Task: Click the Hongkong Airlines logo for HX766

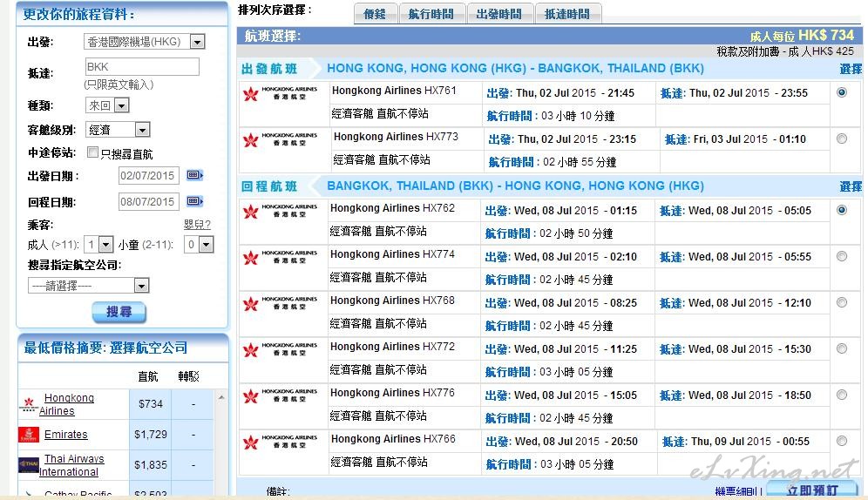Action: [x=280, y=442]
